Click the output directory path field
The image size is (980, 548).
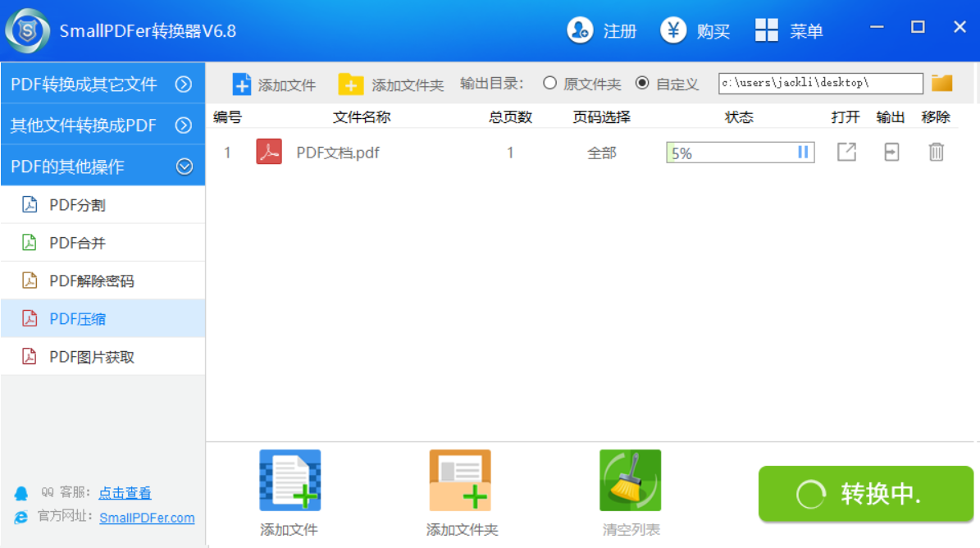click(820, 84)
